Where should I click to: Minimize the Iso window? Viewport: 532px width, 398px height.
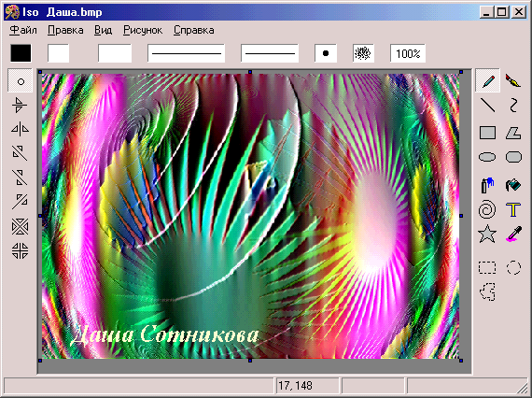click(487, 12)
